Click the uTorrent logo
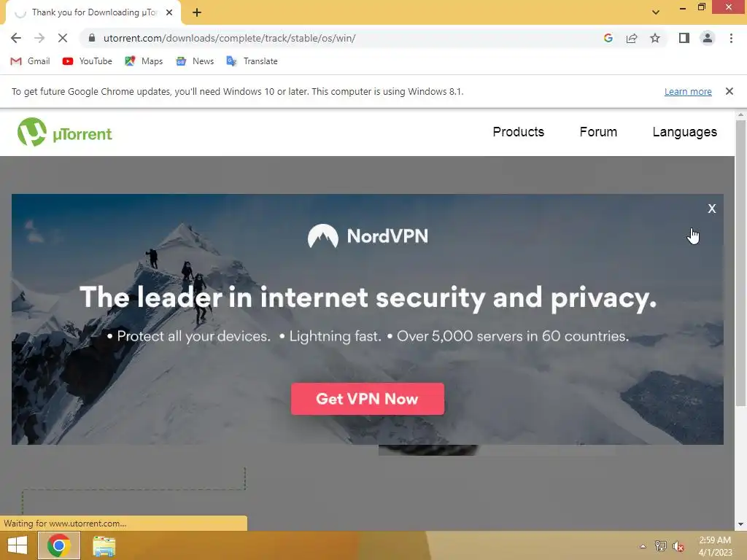The image size is (747, 560). click(65, 133)
